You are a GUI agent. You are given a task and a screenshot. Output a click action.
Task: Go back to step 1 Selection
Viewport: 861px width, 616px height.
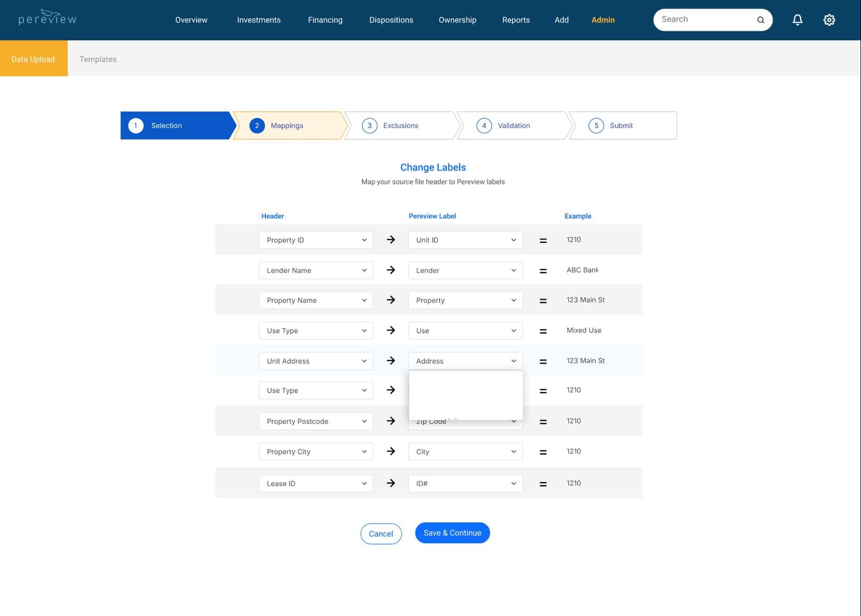click(x=178, y=125)
